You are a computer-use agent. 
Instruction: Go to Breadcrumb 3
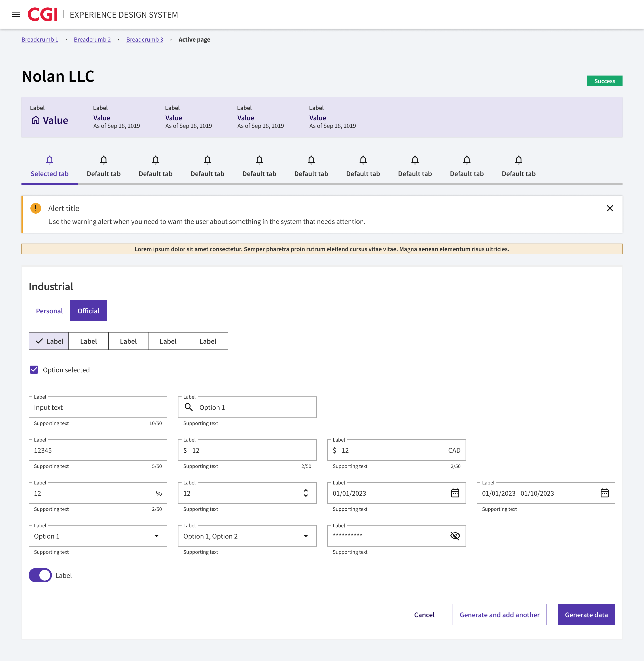[145, 40]
